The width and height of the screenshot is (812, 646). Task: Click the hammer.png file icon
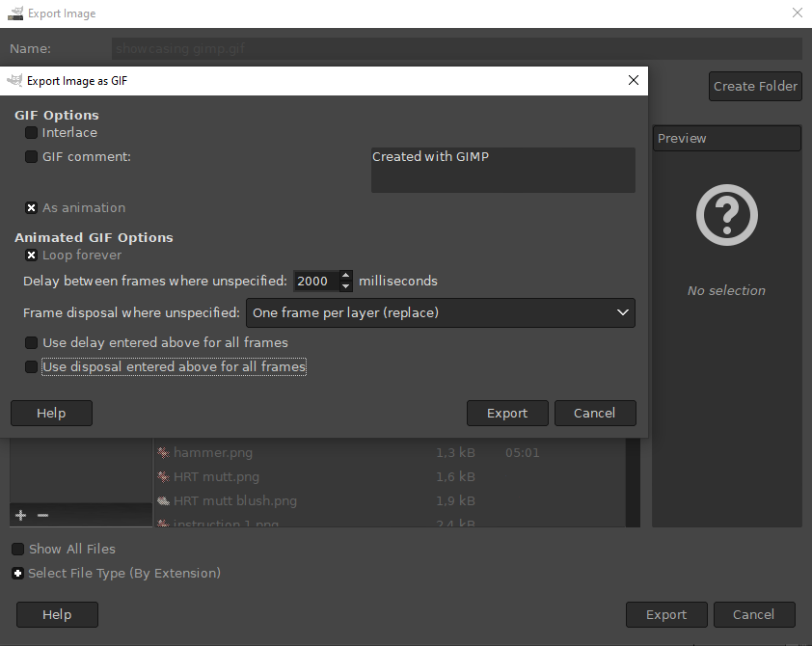(163, 452)
